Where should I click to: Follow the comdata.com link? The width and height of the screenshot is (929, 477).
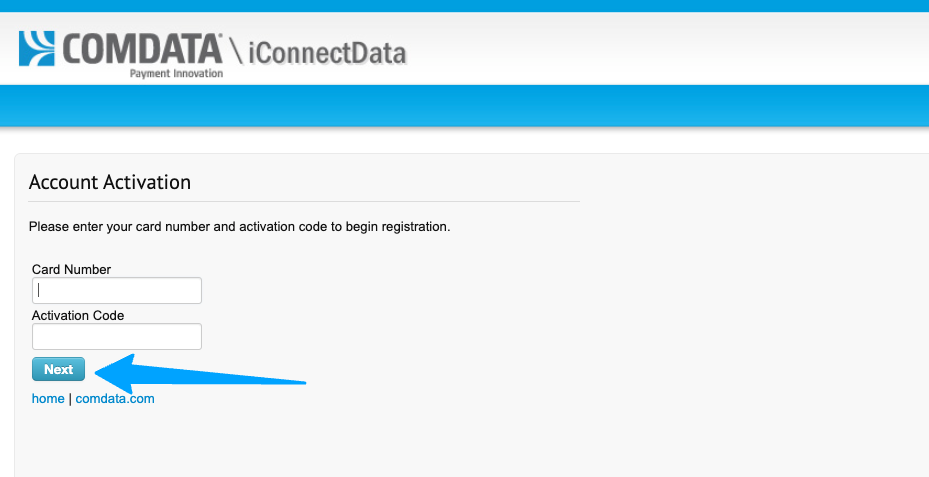[115, 399]
